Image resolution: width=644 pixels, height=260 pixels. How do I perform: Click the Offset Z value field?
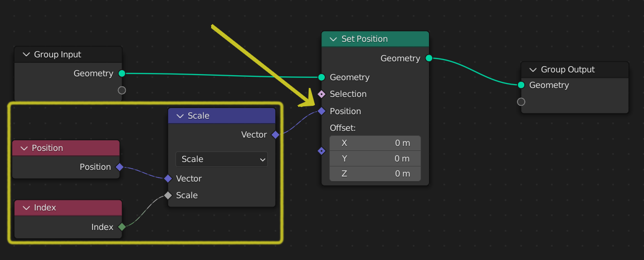(375, 174)
